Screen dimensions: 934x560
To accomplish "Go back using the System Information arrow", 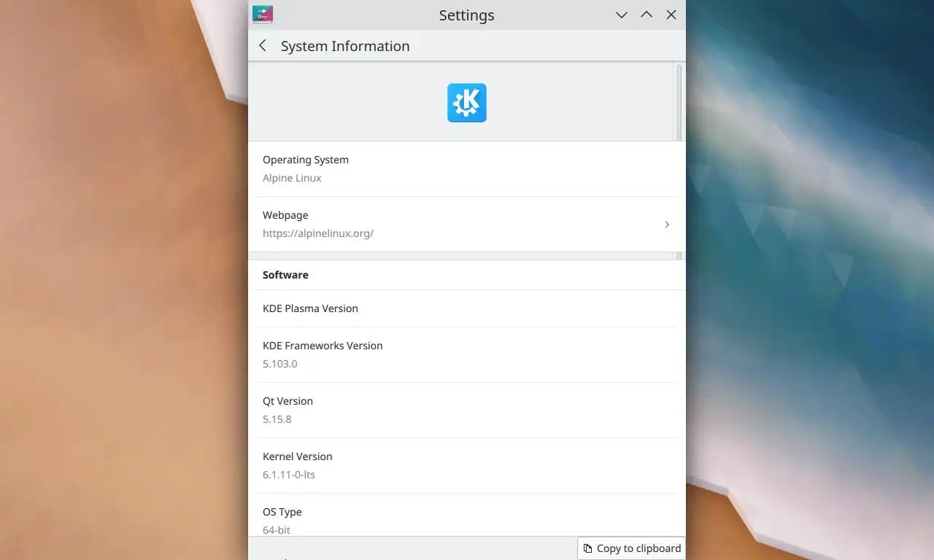I will point(263,46).
